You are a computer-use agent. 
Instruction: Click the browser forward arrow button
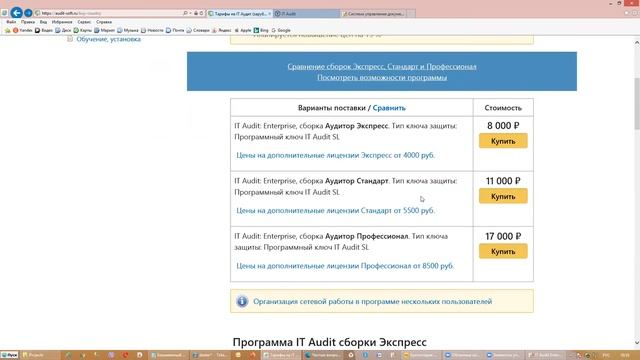28,13
